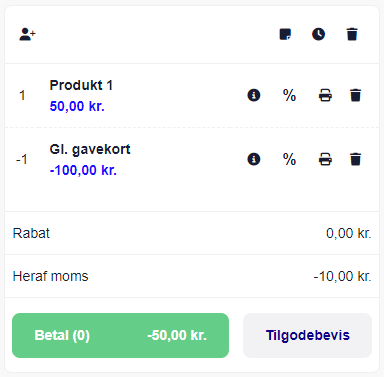
Task: Click the -100,00 kr. gavekort price
Action: tap(83, 170)
